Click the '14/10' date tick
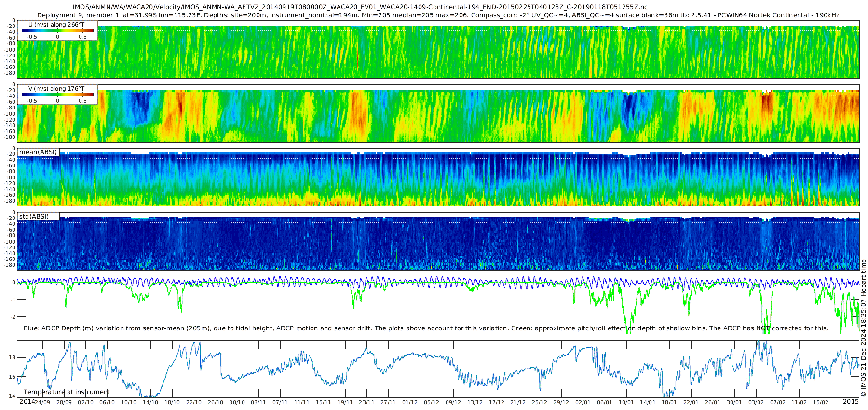 tap(150, 402)
